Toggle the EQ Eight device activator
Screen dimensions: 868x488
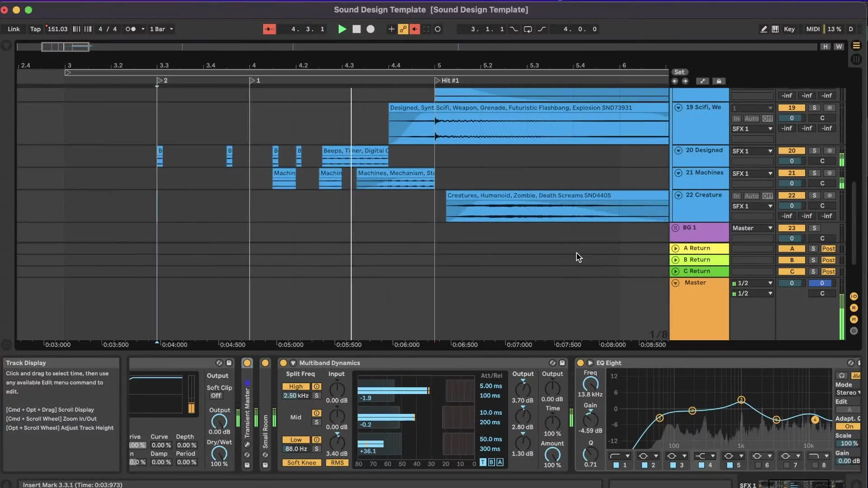click(x=580, y=363)
